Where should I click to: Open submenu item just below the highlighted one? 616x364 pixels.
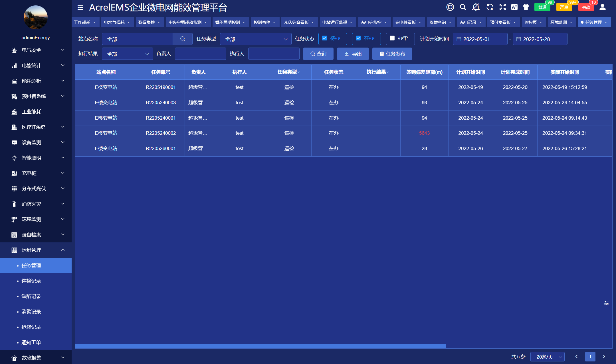coord(36,281)
